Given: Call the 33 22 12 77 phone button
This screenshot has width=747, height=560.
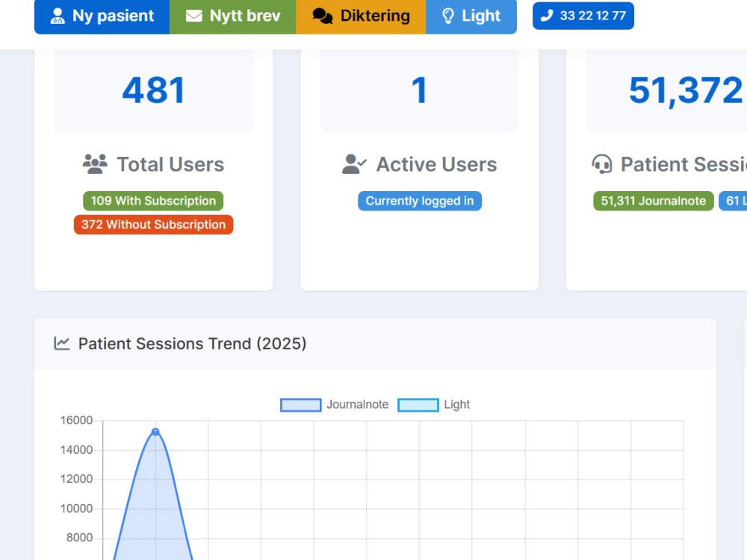Looking at the screenshot, I should pyautogui.click(x=583, y=16).
